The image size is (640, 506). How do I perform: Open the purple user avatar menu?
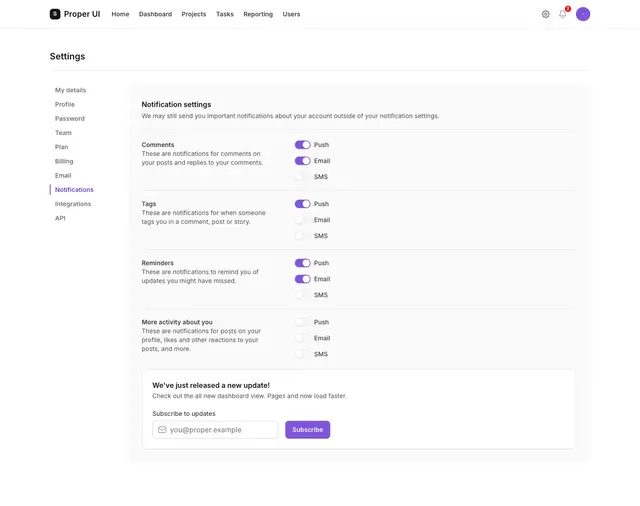point(583,14)
